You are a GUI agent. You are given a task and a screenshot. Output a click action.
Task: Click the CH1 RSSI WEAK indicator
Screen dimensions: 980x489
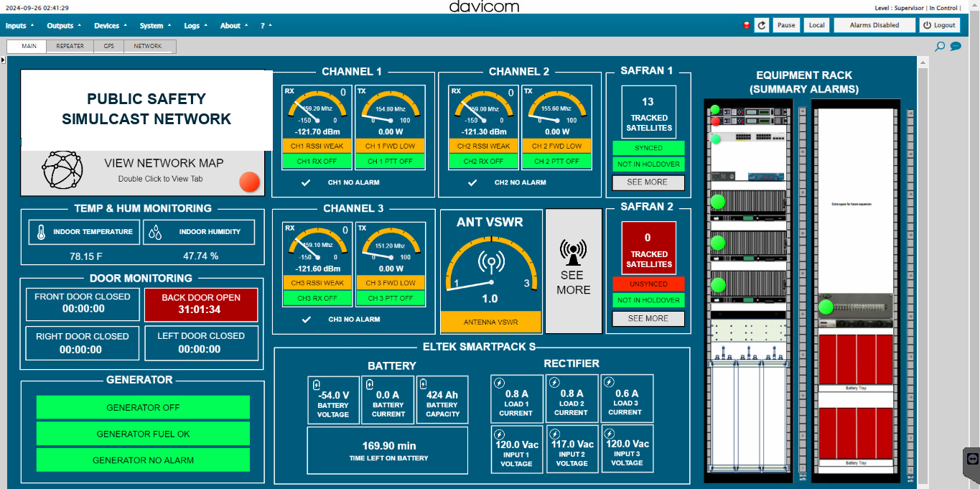[x=317, y=146]
